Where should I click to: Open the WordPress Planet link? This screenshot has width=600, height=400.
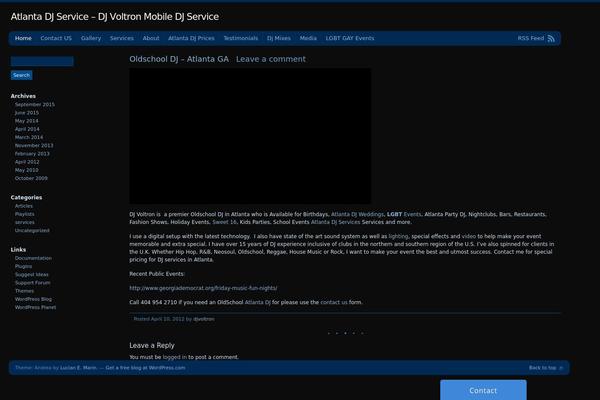pos(35,307)
